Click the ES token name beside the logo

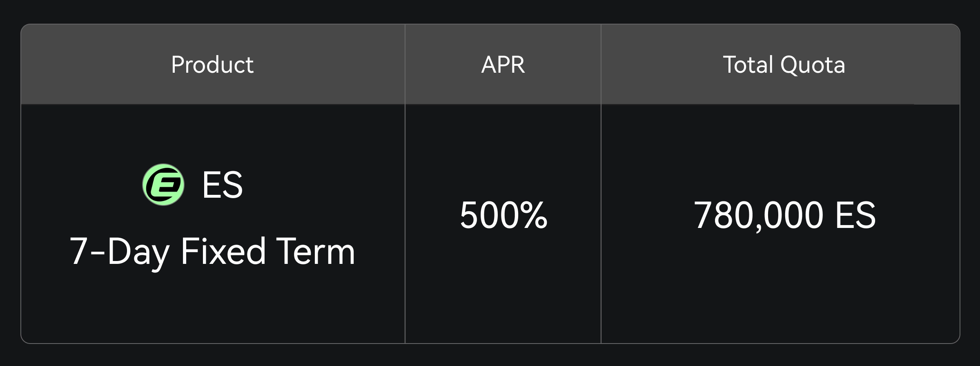[223, 185]
